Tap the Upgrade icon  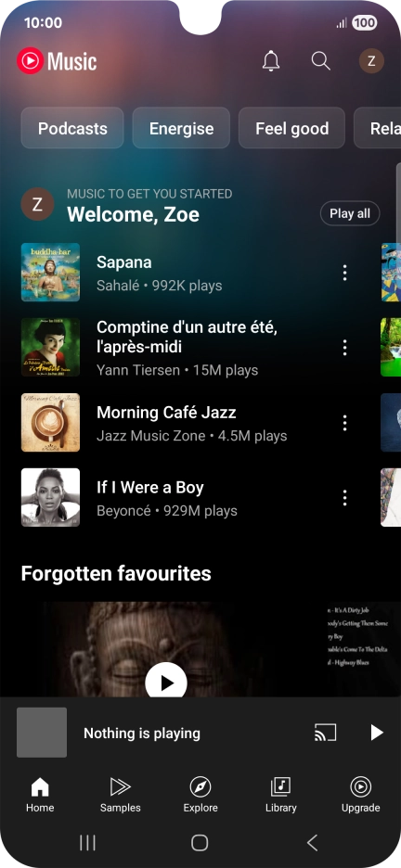pos(360,796)
